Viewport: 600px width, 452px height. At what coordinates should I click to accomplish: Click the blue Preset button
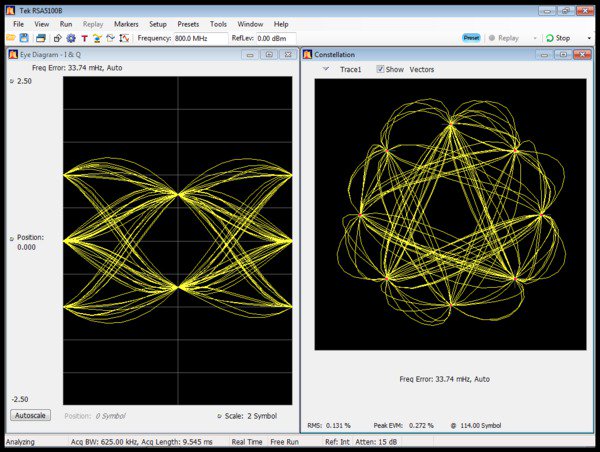tap(470, 38)
